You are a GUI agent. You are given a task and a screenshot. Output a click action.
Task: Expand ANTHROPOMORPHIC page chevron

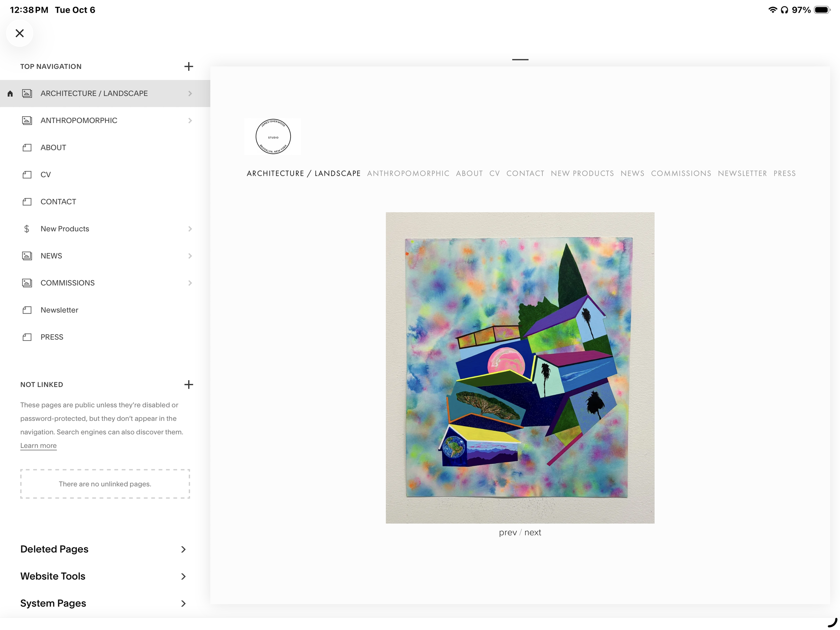(190, 120)
